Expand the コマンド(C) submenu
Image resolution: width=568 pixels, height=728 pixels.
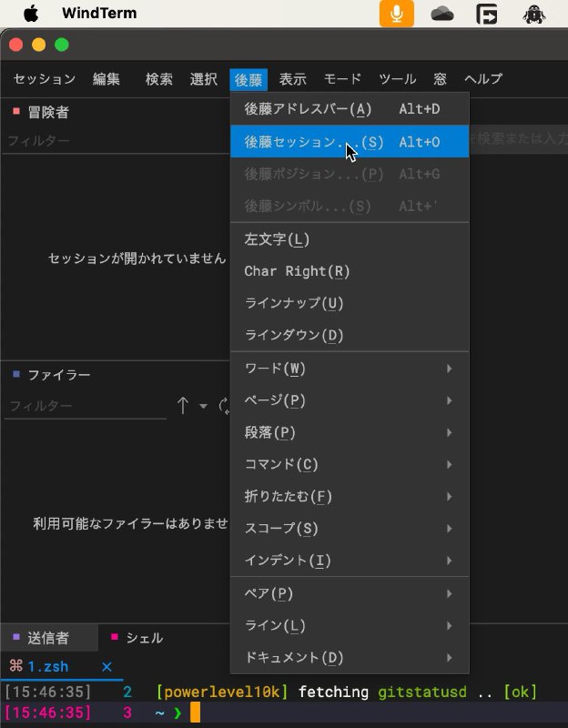[350, 465]
